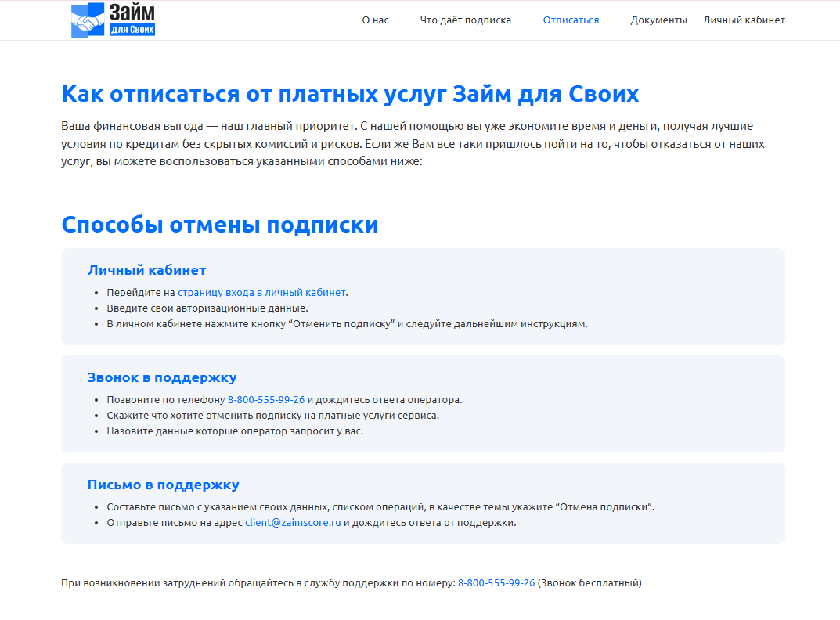
Task: Click the (Звонок бесплатный) text
Action: pos(589,583)
